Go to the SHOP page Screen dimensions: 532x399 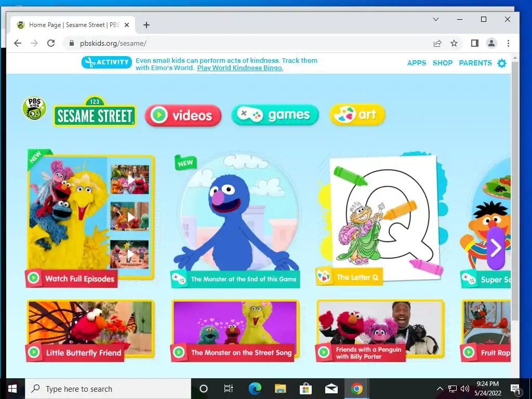coord(443,63)
